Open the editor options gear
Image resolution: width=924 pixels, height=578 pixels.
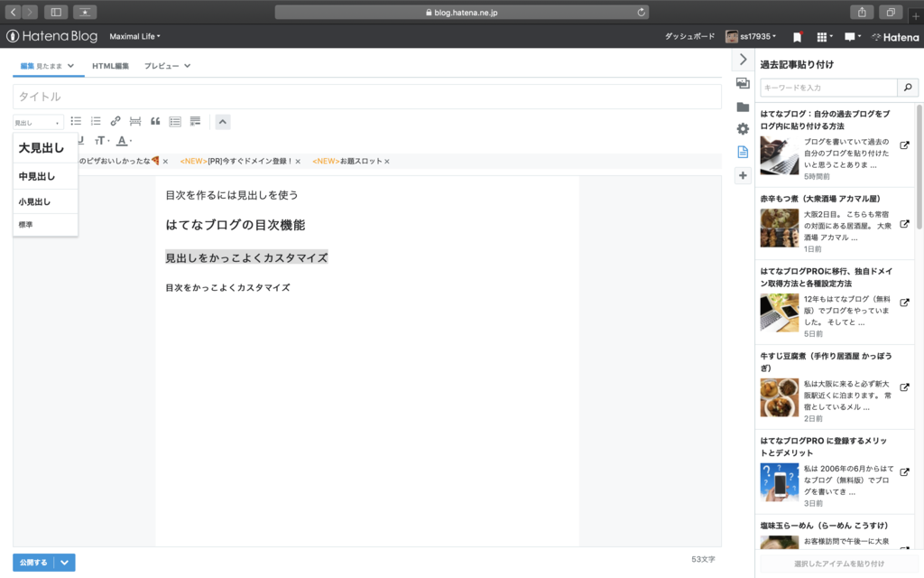pos(743,128)
